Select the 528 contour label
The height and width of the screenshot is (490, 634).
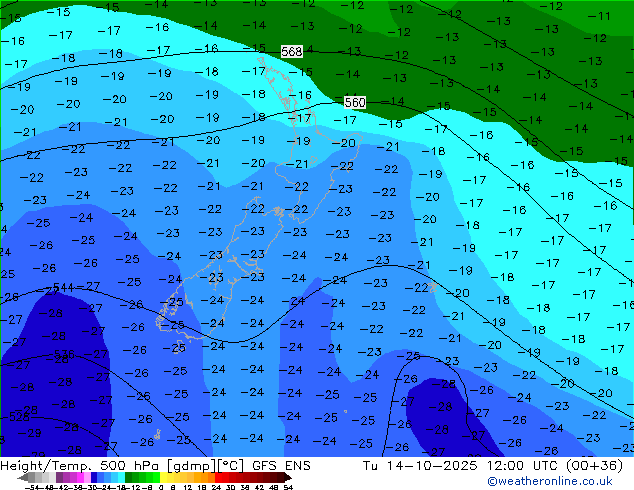coord(18,416)
